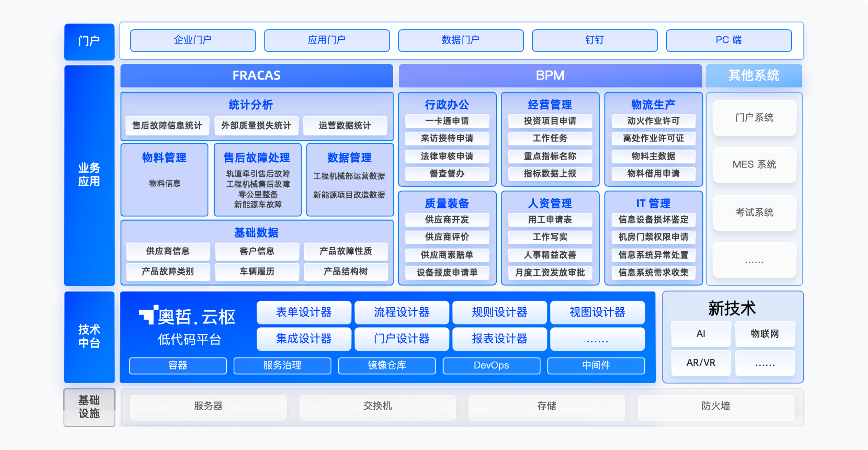Open 物料借用申请 item
This screenshot has height=450, width=868.
coord(654,174)
